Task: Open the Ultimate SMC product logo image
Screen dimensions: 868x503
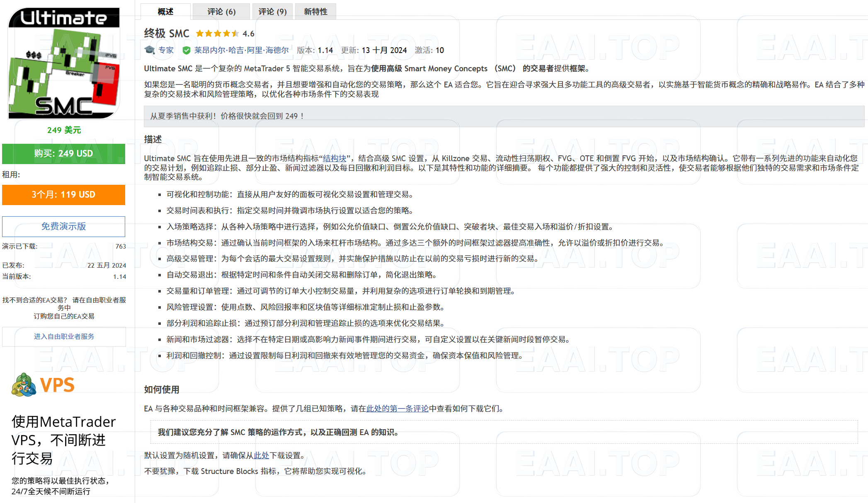Action: point(64,63)
